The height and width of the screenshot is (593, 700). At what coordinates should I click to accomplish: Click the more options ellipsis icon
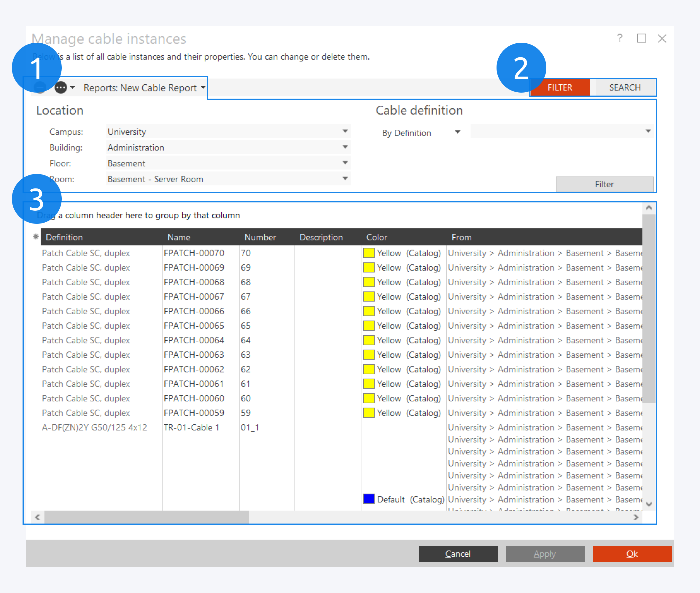click(x=61, y=88)
